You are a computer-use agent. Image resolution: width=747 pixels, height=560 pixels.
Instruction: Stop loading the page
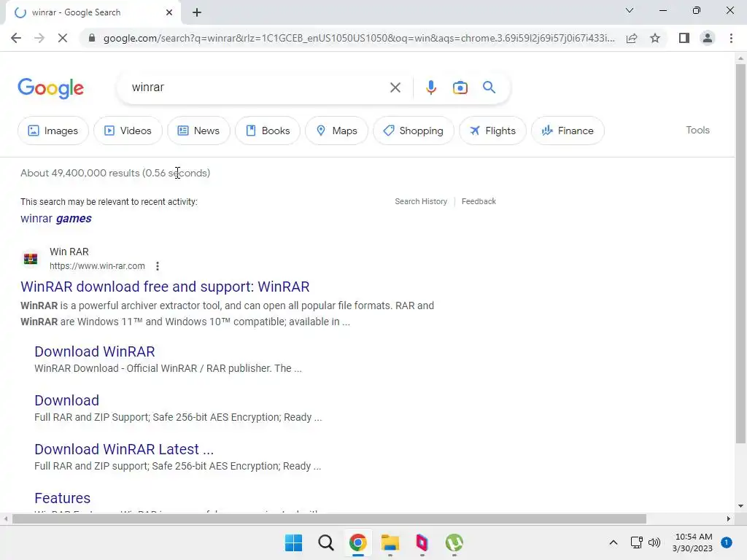coord(63,38)
